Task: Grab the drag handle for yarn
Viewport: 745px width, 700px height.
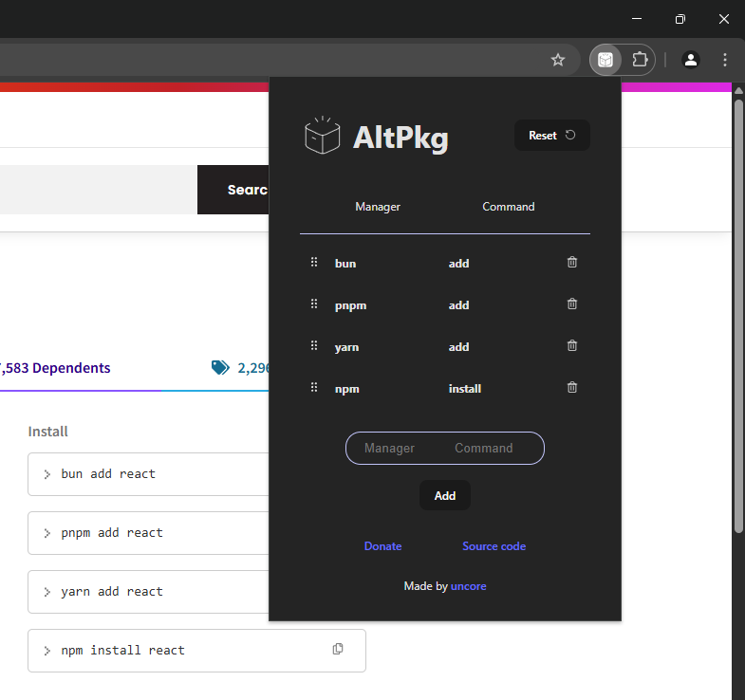Action: (x=314, y=345)
